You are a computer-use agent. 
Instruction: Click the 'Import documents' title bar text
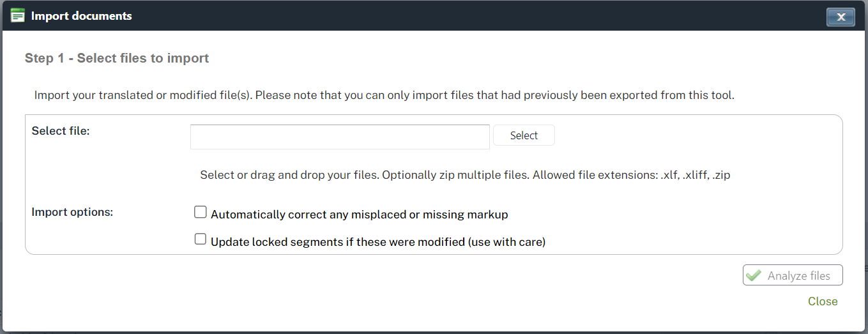(x=82, y=16)
